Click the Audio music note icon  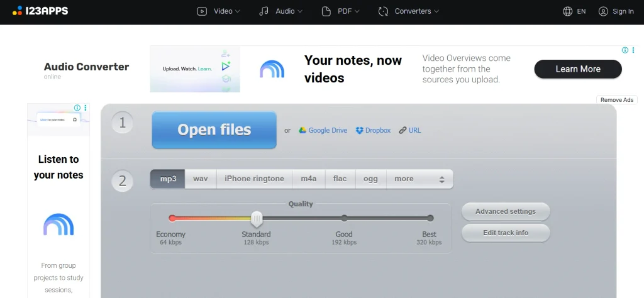pos(264,11)
